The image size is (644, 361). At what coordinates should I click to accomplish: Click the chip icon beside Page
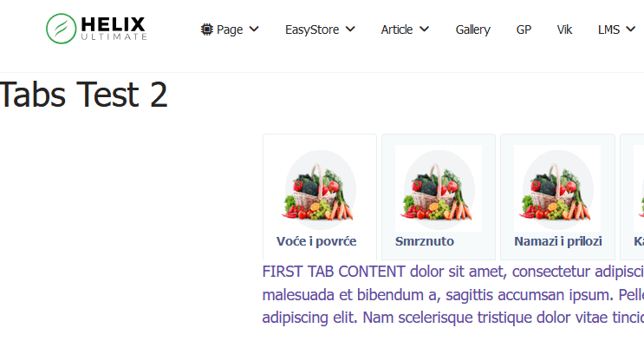click(x=206, y=30)
